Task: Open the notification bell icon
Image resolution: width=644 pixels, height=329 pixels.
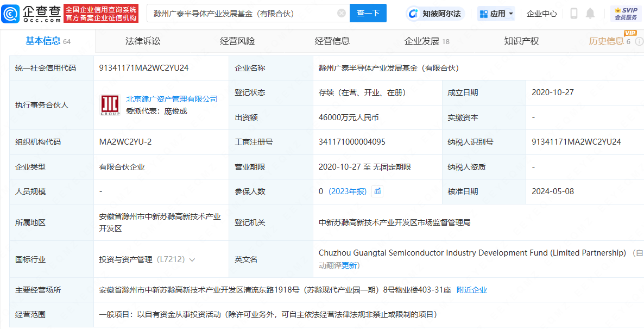Action: 589,13
